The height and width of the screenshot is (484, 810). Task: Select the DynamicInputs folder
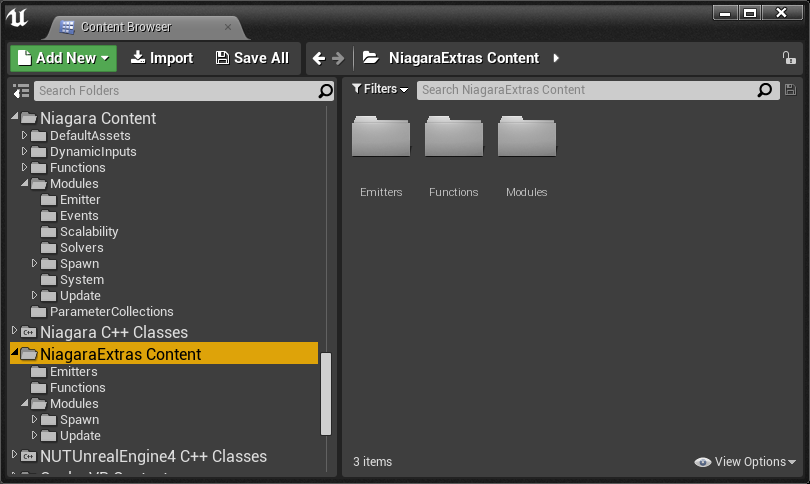pos(93,151)
